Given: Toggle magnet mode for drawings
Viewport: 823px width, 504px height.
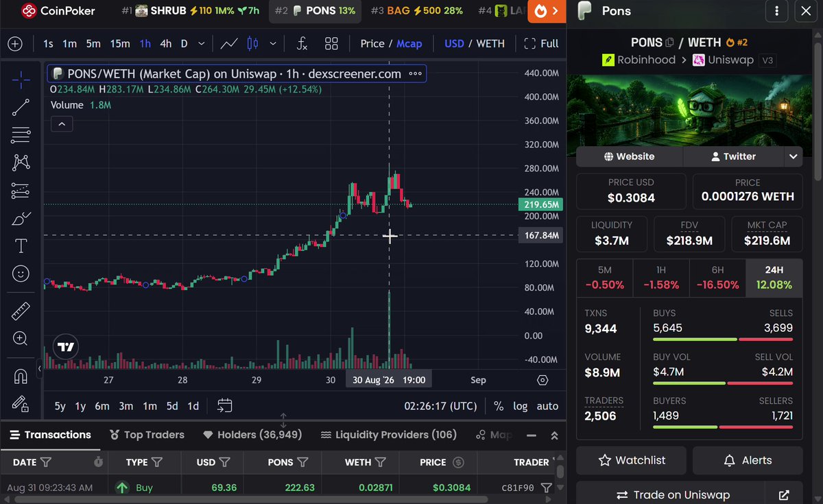Looking at the screenshot, I should click(x=21, y=376).
